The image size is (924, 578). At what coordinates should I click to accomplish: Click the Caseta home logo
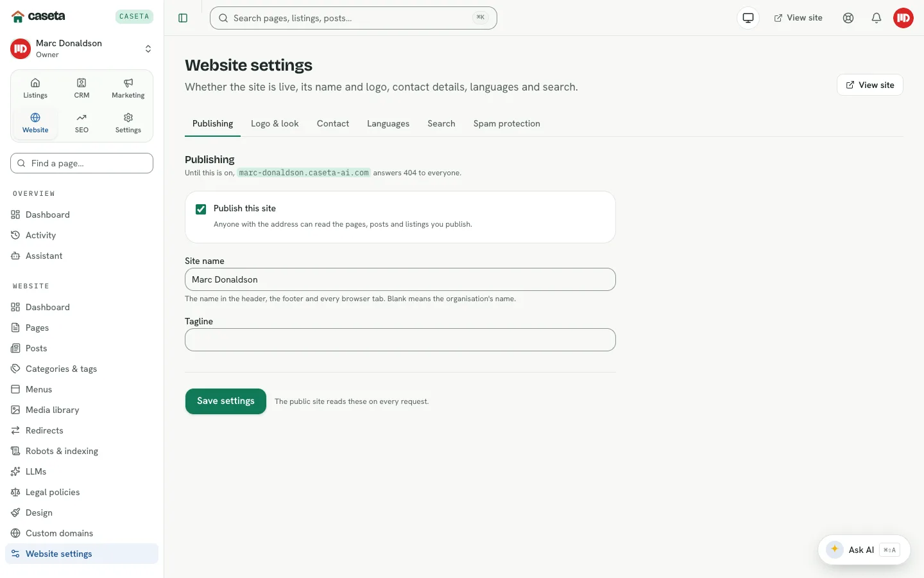(x=38, y=16)
